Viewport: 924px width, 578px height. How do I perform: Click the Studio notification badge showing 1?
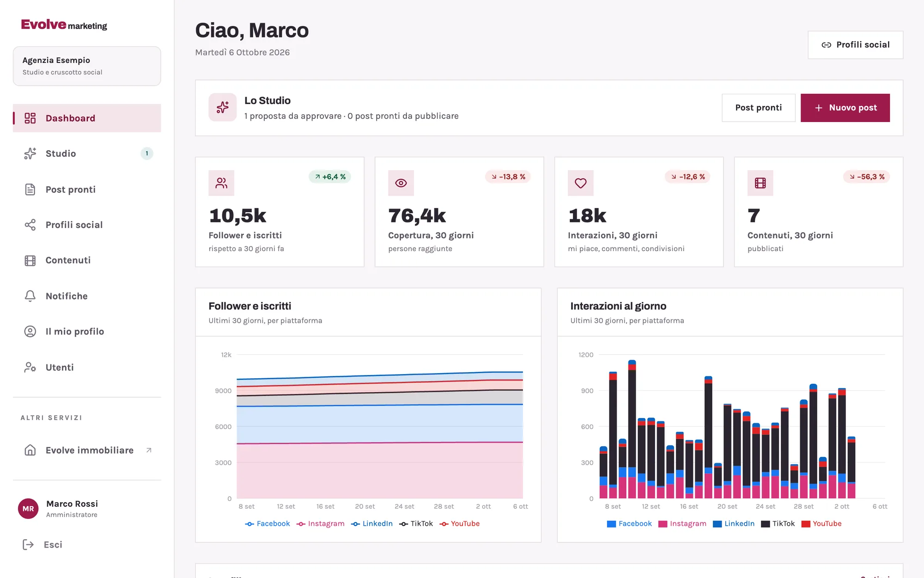point(147,154)
